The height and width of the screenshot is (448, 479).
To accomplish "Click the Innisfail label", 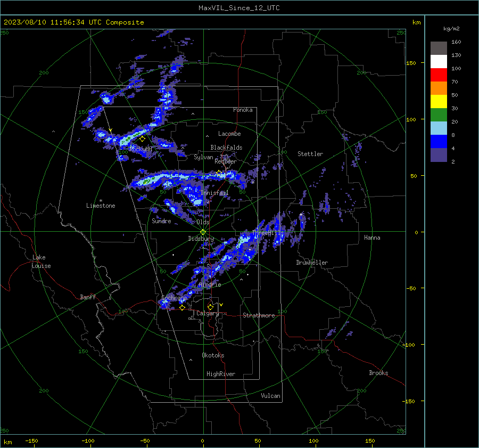I will click(x=214, y=193).
